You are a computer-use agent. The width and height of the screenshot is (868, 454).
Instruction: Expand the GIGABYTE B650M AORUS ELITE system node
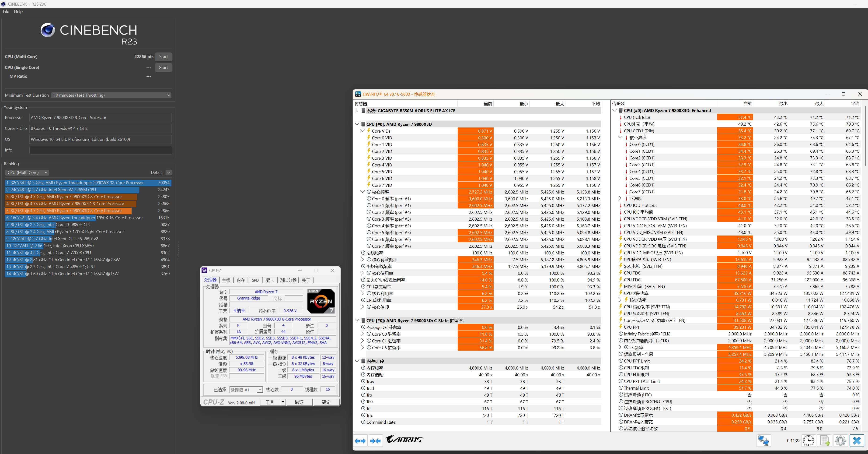point(357,111)
